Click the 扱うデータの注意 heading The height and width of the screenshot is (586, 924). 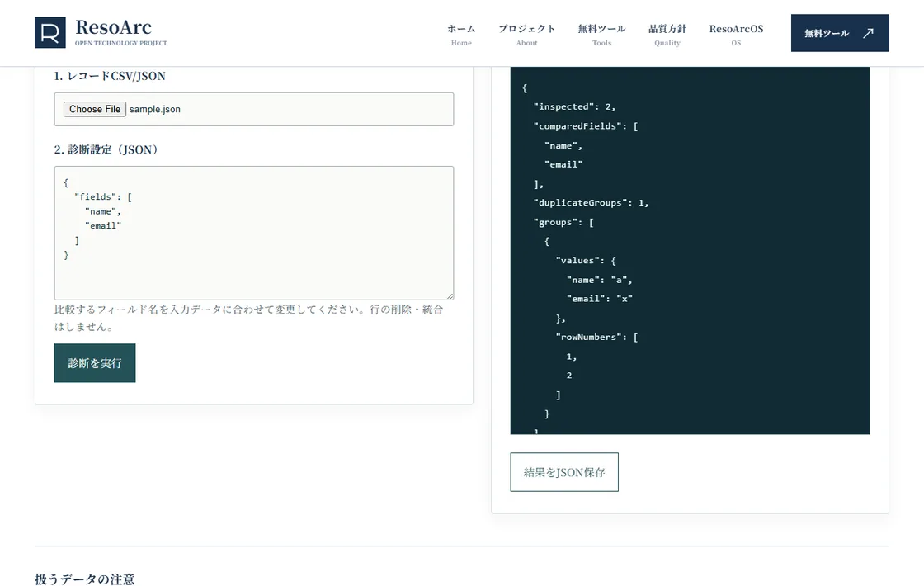point(85,579)
